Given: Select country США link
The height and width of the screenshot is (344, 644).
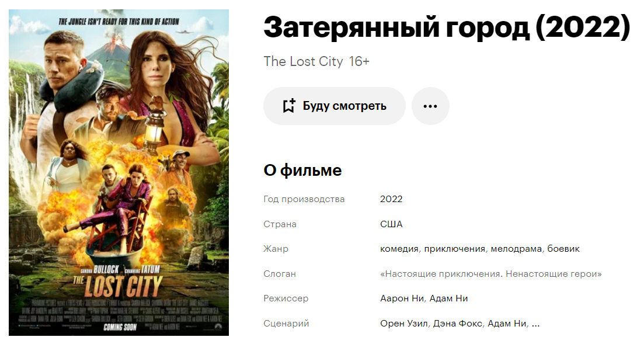Looking at the screenshot, I should 391,224.
